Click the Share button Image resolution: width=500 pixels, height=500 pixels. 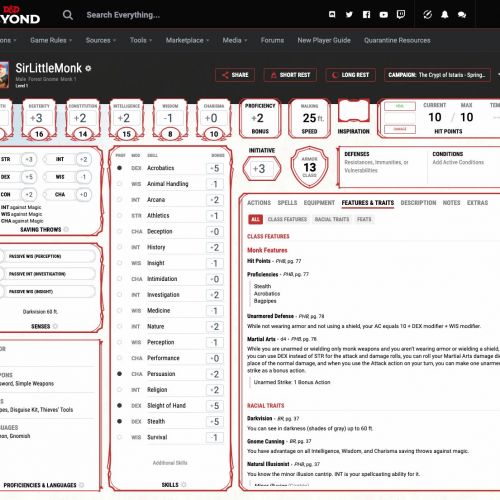[235, 75]
